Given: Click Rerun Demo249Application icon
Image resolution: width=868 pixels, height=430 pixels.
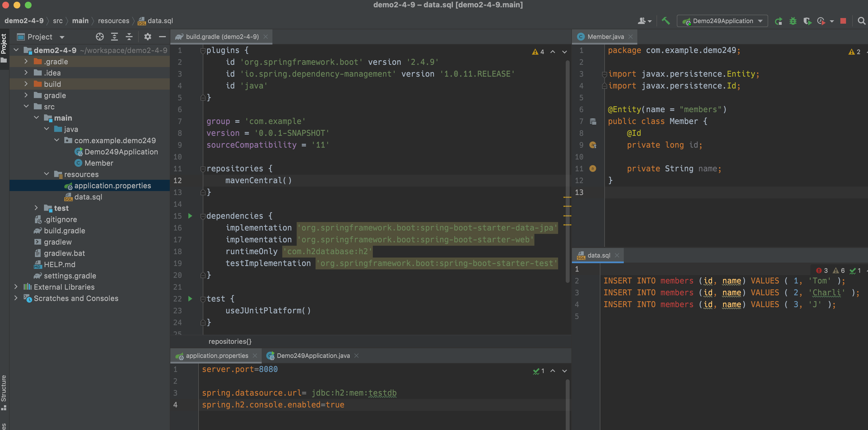Looking at the screenshot, I should 778,21.
